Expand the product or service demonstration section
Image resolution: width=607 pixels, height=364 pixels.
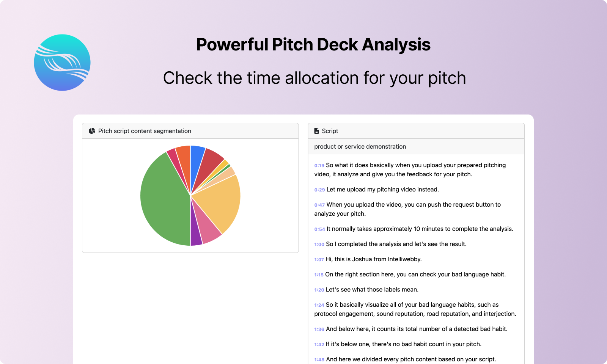[x=360, y=146]
